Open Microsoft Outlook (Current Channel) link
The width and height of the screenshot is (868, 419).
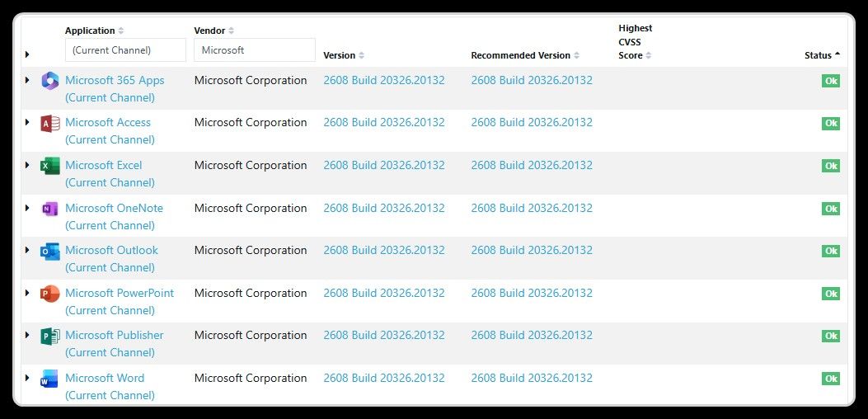click(111, 258)
